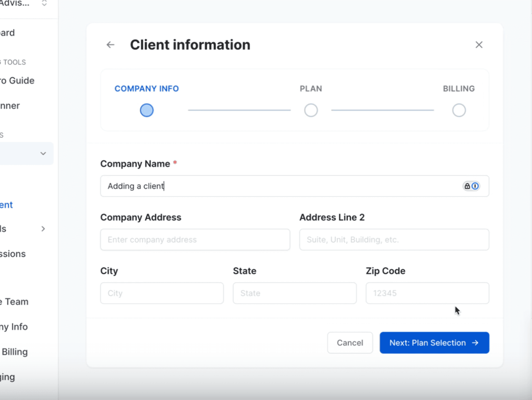Close the Client information dialog
This screenshot has width=532, height=400.
click(x=479, y=45)
